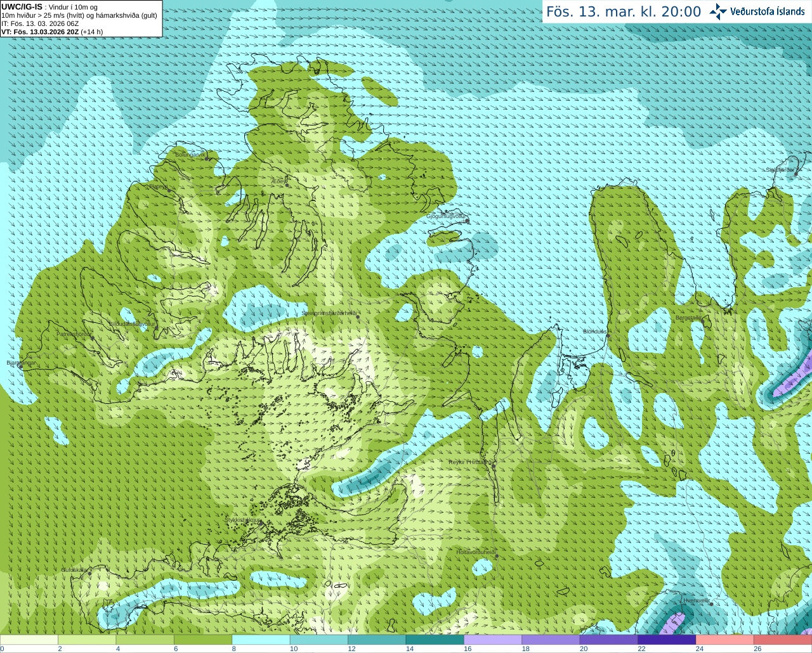Select the 10–12 m/s turquoise swatch

319,640
